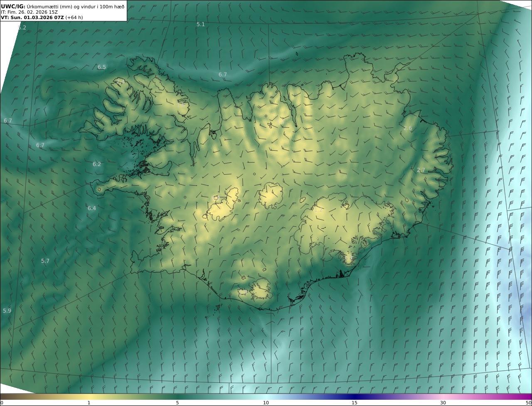The height and width of the screenshot is (406, 532).
Task: Select the 6.5 value label northwest of Westfjords
Action: pyautogui.click(x=101, y=67)
